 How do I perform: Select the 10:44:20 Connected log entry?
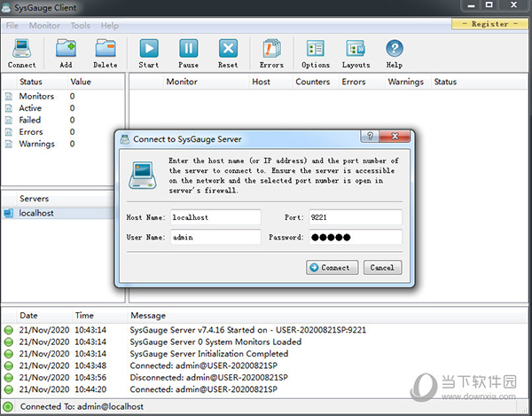[204, 389]
